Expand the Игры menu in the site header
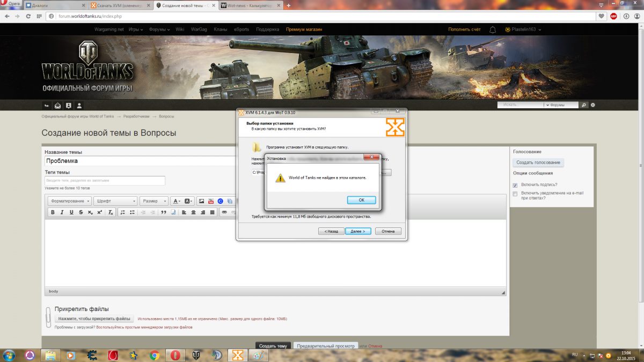 point(136,29)
